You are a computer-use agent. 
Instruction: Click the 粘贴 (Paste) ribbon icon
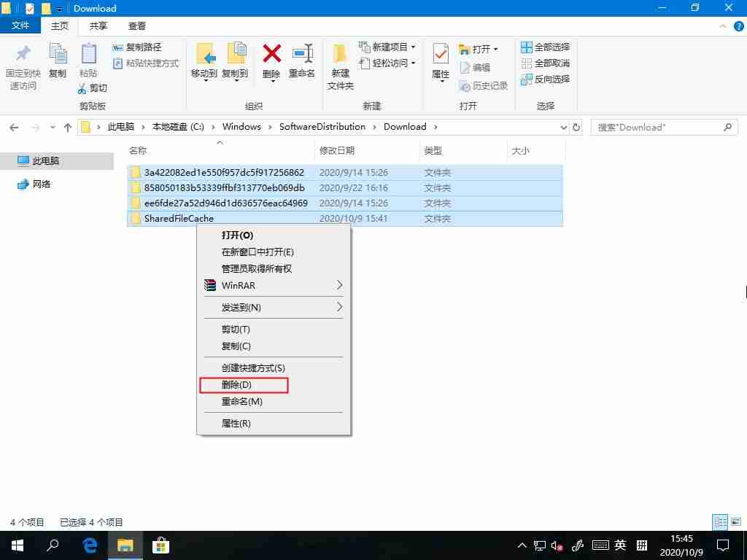pyautogui.click(x=88, y=63)
